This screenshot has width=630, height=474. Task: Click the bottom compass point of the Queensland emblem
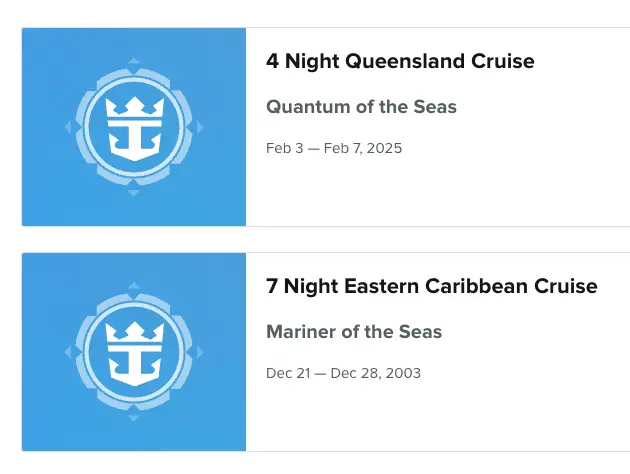tap(134, 191)
